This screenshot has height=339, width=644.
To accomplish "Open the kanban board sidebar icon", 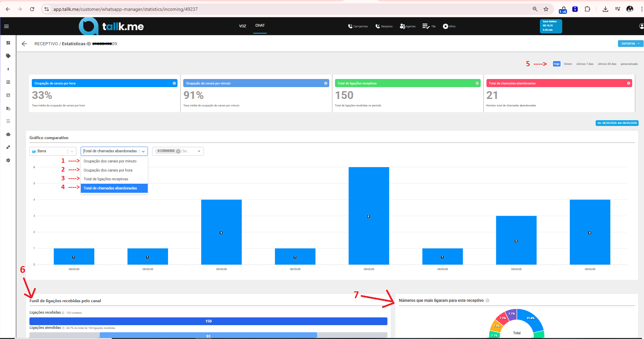I will coord(8,95).
